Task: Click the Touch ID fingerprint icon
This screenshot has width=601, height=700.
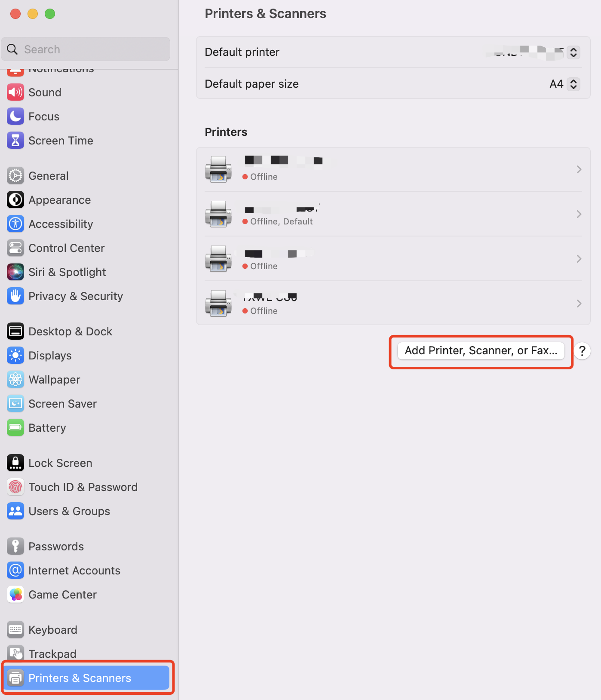Action: [x=15, y=487]
